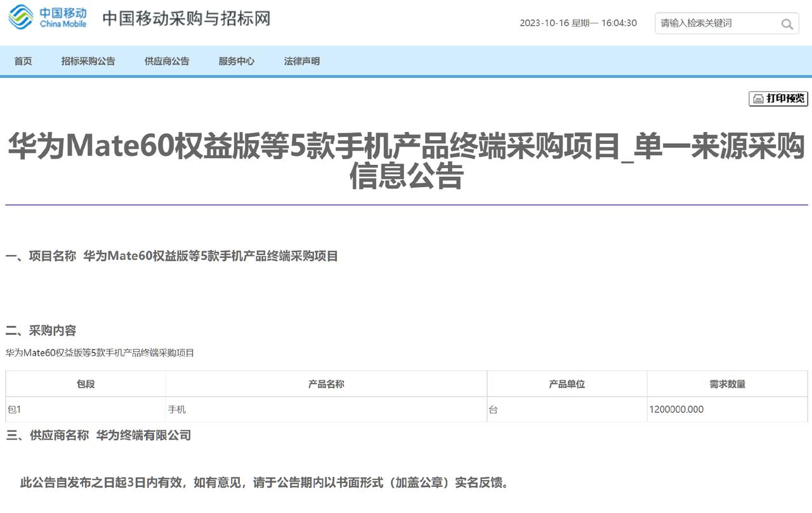
Task: Click the 1200000.000 quantity cell
Action: pos(728,410)
